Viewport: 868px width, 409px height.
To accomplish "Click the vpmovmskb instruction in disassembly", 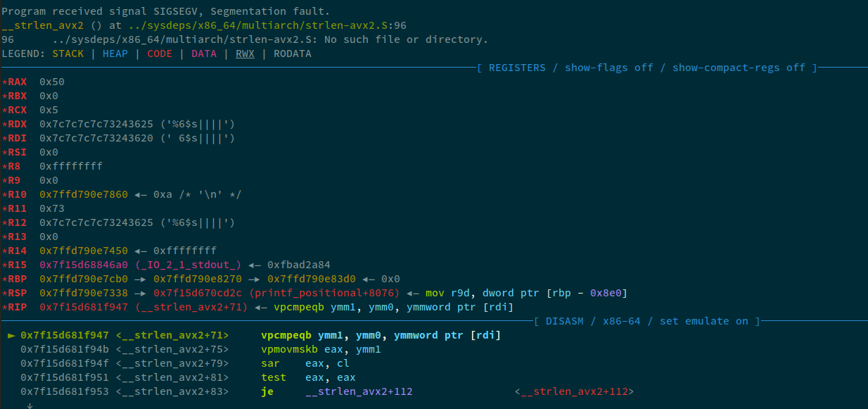I will click(x=289, y=349).
